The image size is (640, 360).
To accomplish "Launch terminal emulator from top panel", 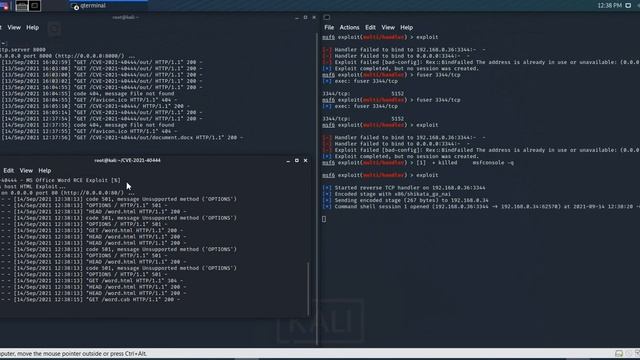I will 35,6.
